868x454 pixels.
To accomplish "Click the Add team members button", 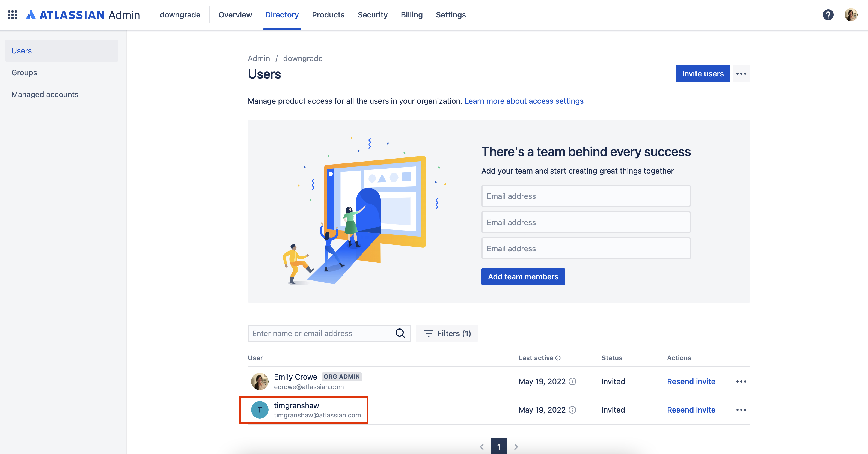I will (523, 277).
